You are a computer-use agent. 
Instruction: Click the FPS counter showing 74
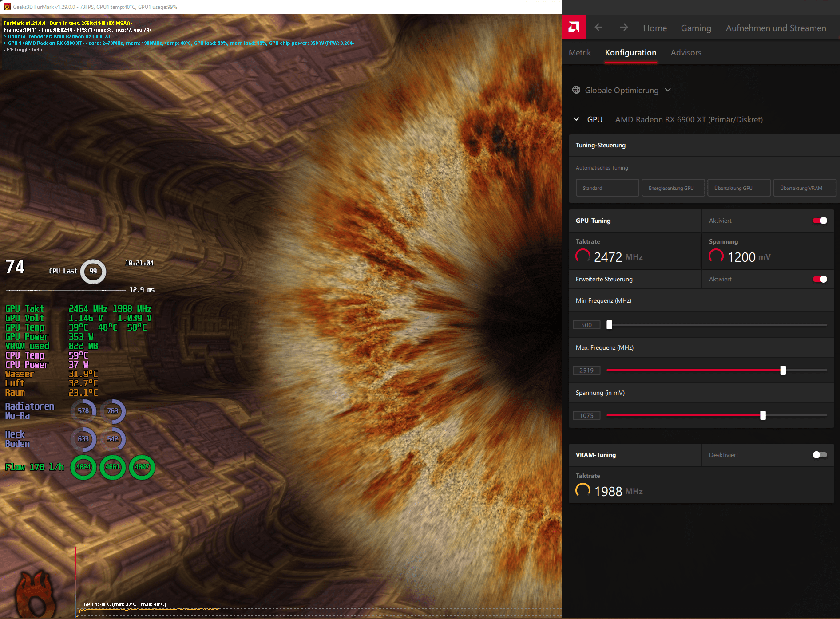[x=15, y=267]
